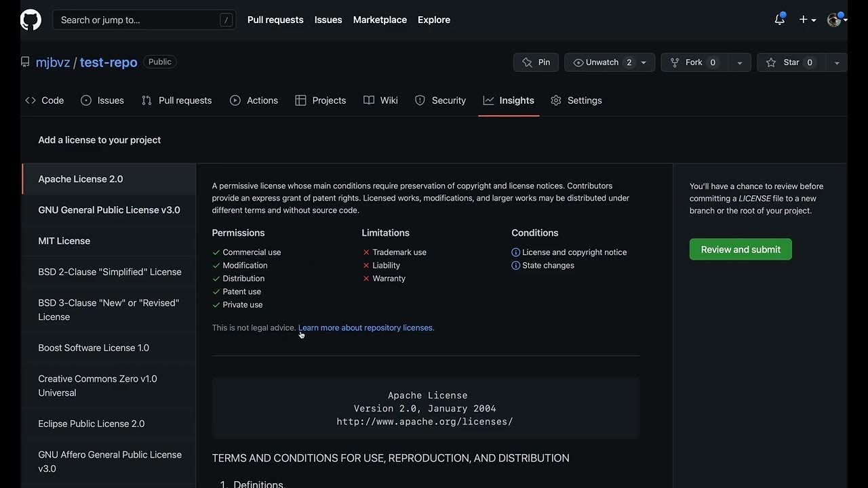The width and height of the screenshot is (868, 488).
Task: Click the Settings tab gear icon
Action: (556, 100)
